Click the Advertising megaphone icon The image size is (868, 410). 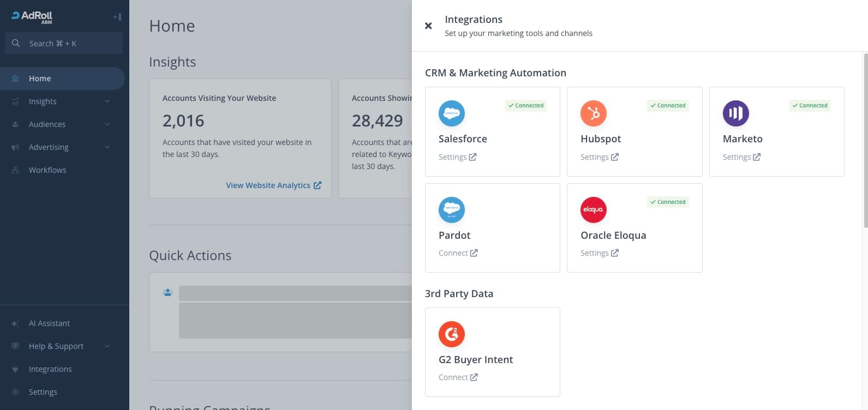click(x=15, y=147)
